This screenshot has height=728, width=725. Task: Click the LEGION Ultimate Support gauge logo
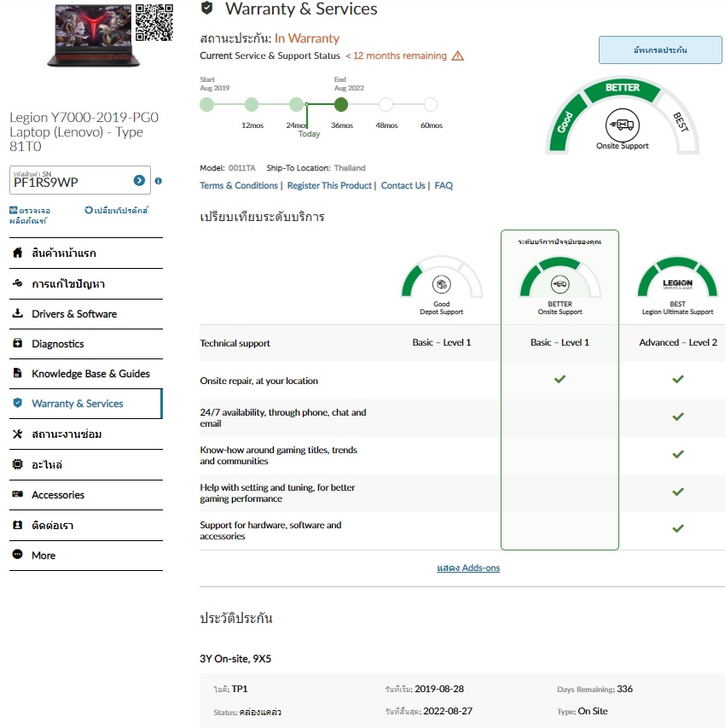point(677,284)
